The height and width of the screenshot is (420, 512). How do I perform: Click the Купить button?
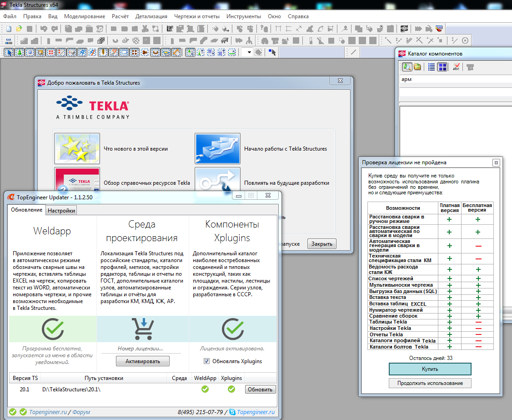pyautogui.click(x=430, y=369)
